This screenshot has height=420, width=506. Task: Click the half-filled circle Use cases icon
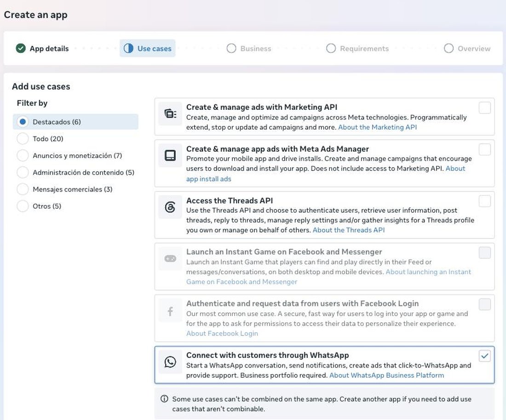coord(128,48)
